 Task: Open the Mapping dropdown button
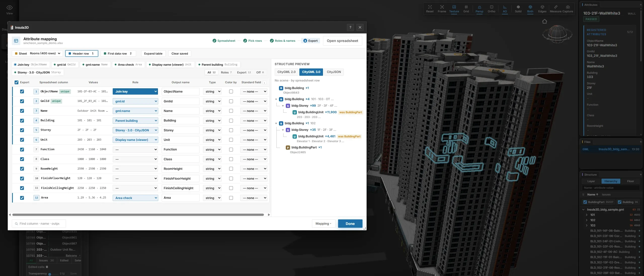coord(324,223)
